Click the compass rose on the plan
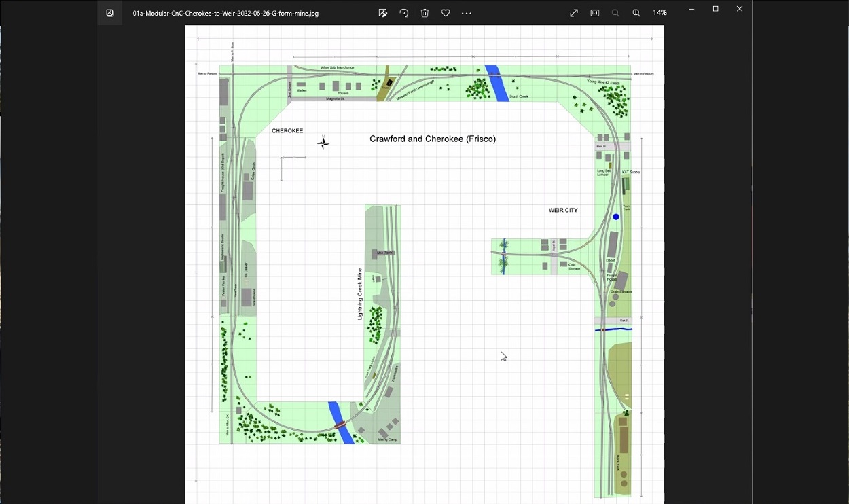The height and width of the screenshot is (504, 849). pos(323,143)
